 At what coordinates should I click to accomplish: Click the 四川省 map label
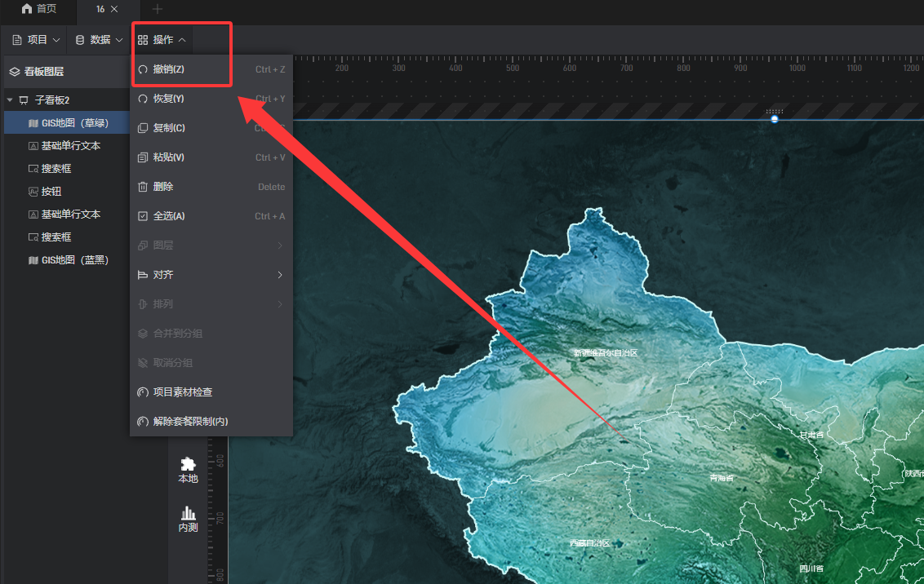811,569
